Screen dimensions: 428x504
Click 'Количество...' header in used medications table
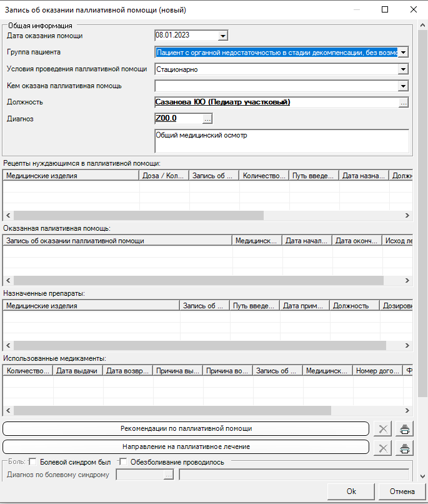tap(28, 371)
